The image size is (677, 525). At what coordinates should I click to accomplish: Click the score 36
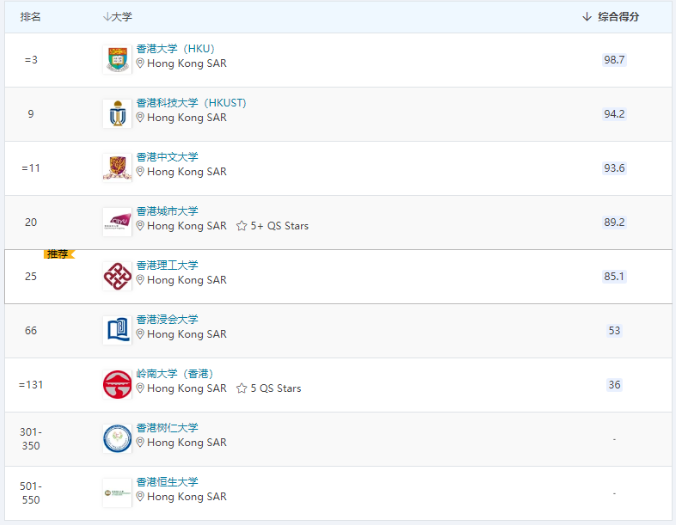click(x=614, y=385)
